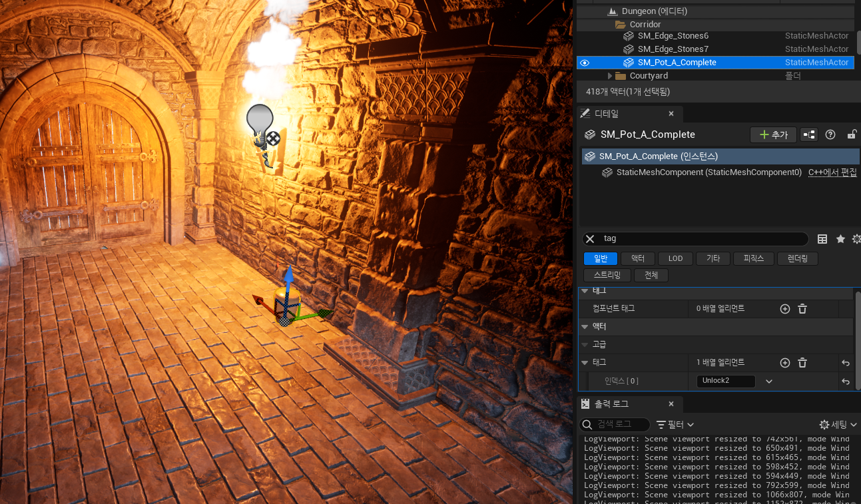This screenshot has width=861, height=504.
Task: Select the 렌더링 filter button
Action: (x=797, y=259)
